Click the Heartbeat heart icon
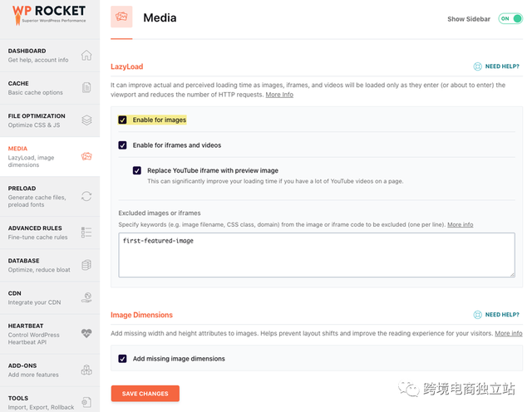The height and width of the screenshot is (412, 532). tap(86, 333)
